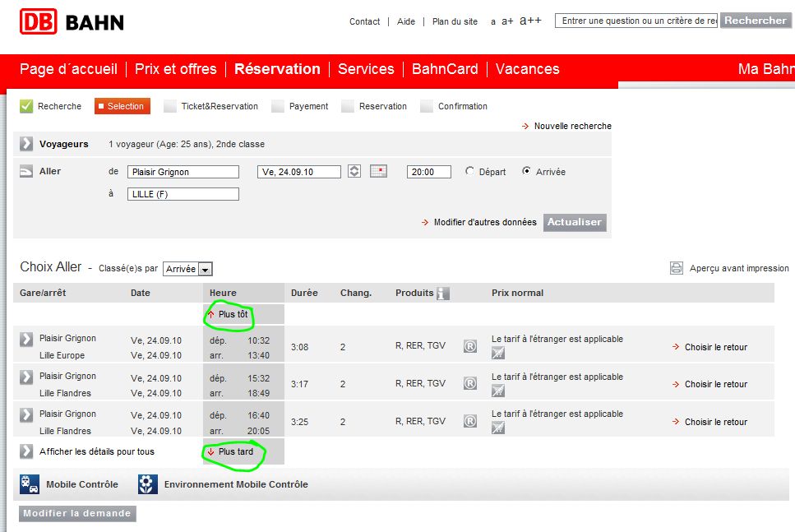Click the Environnement Mobile Contrôle flower icon
This screenshot has width=795, height=532.
(x=147, y=484)
